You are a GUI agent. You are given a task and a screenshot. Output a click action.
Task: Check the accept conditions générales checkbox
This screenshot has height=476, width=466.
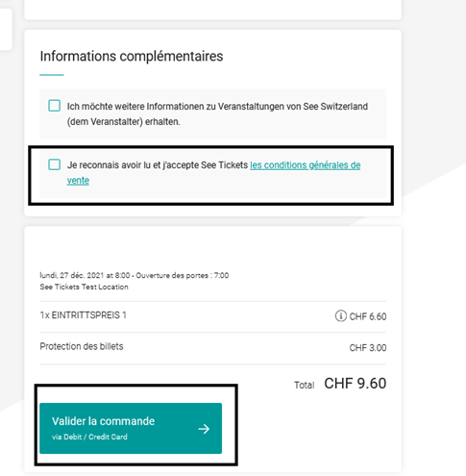coord(54,164)
